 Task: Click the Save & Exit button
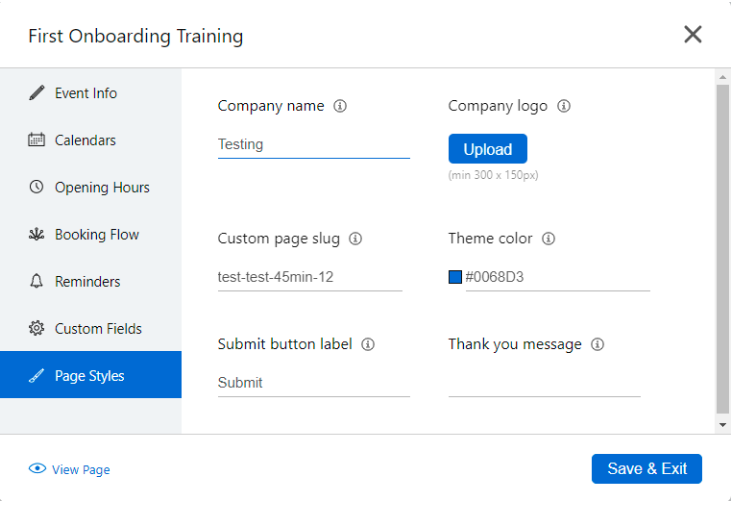[646, 469]
